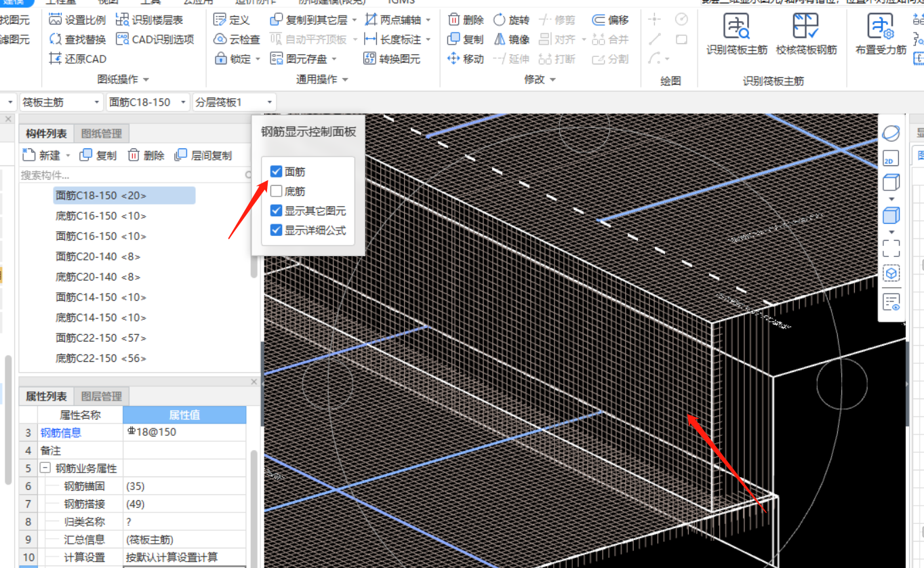Select 底筋C20-140 <8> in the list
924x568 pixels.
click(x=98, y=277)
